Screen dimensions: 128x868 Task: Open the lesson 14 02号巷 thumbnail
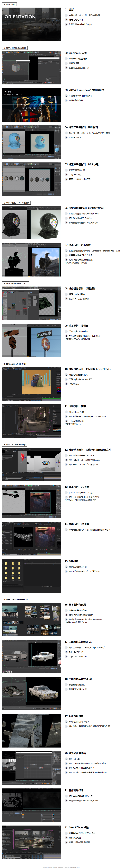(31, 539)
